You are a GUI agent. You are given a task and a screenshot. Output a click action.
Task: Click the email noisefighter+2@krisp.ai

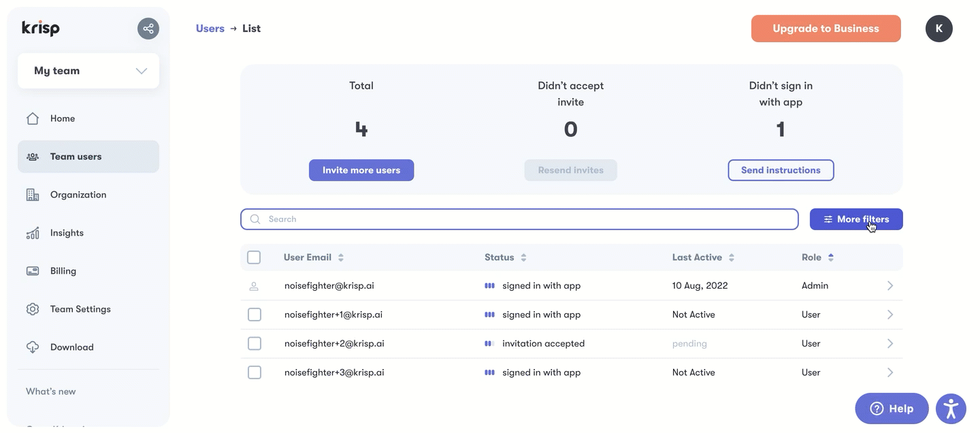pyautogui.click(x=334, y=344)
